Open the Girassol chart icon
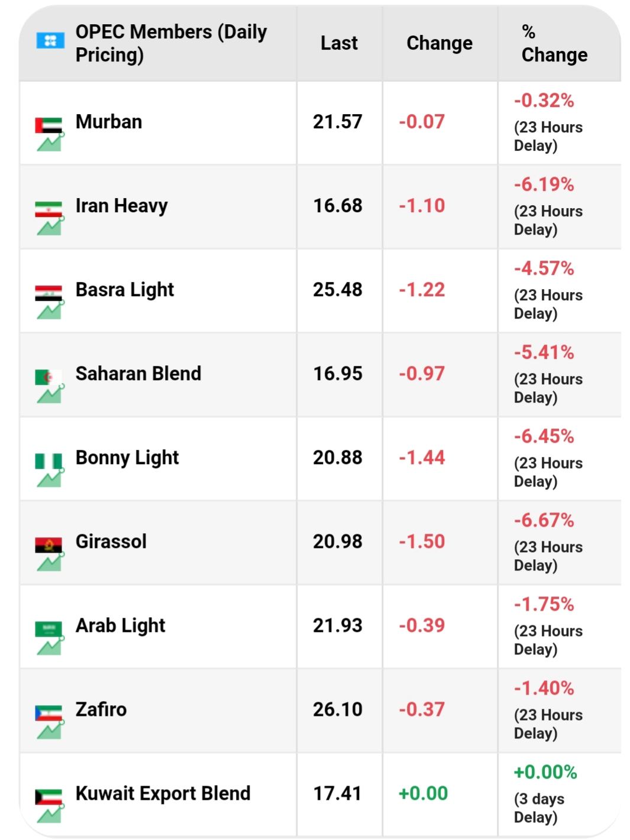Screen dimensions: 630x840 [50, 562]
